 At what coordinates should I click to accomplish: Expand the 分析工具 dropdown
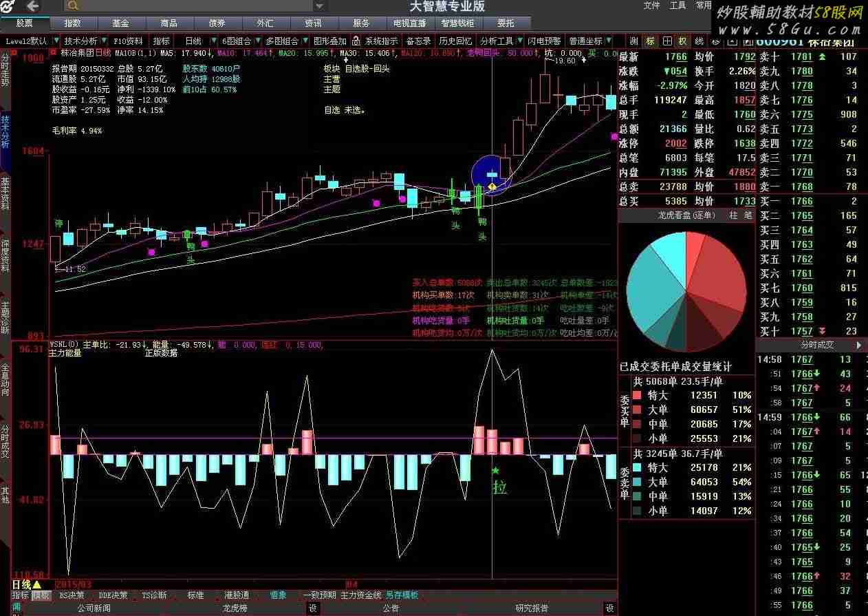(x=520, y=41)
